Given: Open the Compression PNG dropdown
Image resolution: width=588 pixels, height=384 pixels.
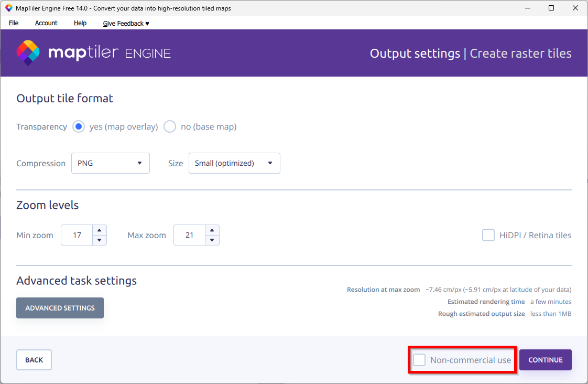Looking at the screenshot, I should pyautogui.click(x=110, y=163).
